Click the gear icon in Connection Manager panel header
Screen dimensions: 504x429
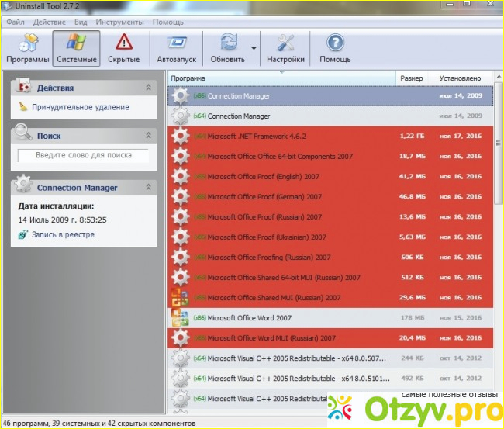[x=23, y=184]
